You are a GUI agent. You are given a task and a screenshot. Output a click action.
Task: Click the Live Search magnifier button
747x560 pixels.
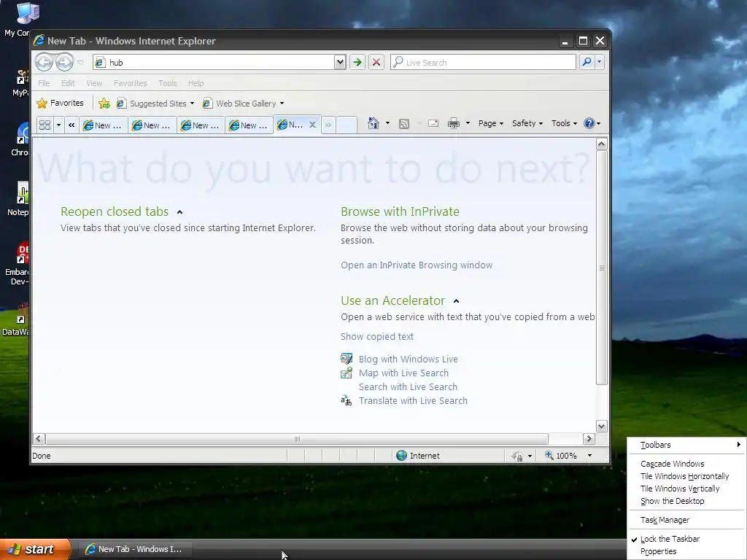click(x=587, y=62)
